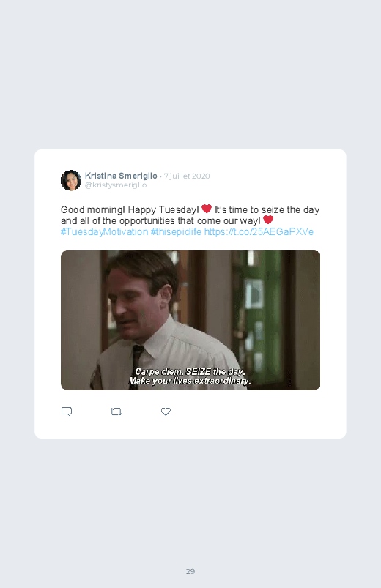Click the reply speech bubble icon
Viewport: 381px width, 588px height.
[x=67, y=412]
